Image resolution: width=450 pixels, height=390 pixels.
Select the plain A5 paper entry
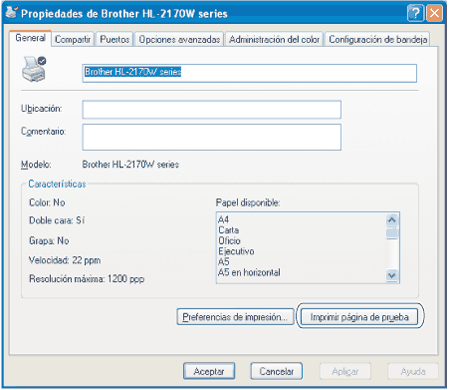click(223, 262)
